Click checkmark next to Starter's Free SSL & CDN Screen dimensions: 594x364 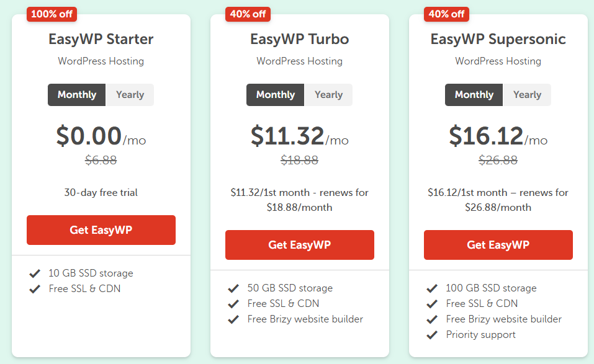click(35, 289)
